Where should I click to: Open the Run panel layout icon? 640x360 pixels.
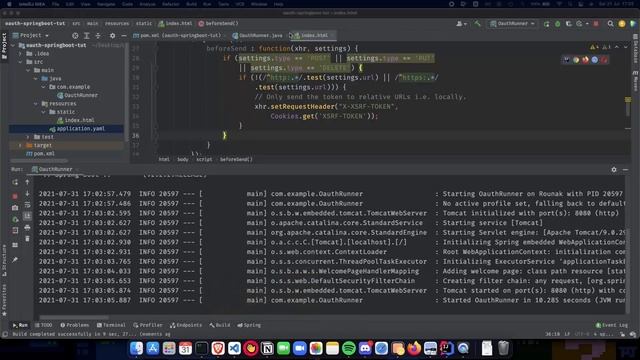(15, 245)
